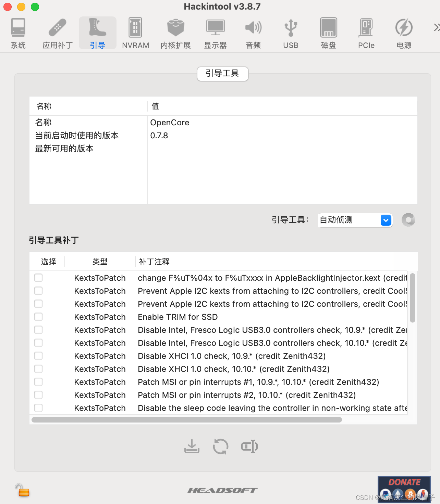Select 'Patch MSI or pin interrupts #1' text

click(196, 382)
